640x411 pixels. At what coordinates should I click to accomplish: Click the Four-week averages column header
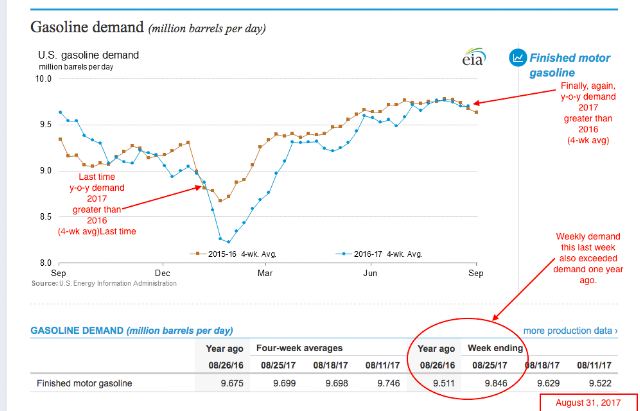[x=299, y=349]
